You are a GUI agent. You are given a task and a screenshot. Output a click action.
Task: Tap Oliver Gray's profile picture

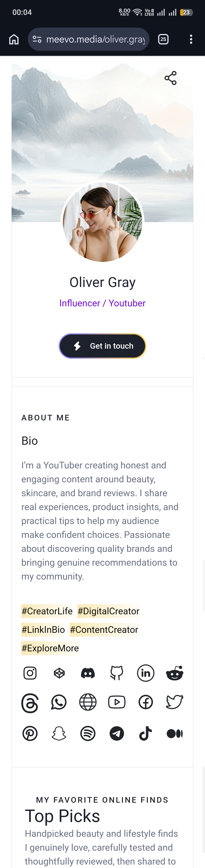click(102, 222)
